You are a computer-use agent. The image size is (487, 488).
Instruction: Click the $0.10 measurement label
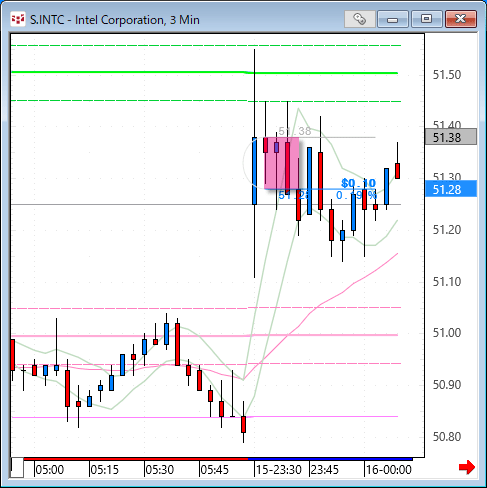[x=358, y=183]
